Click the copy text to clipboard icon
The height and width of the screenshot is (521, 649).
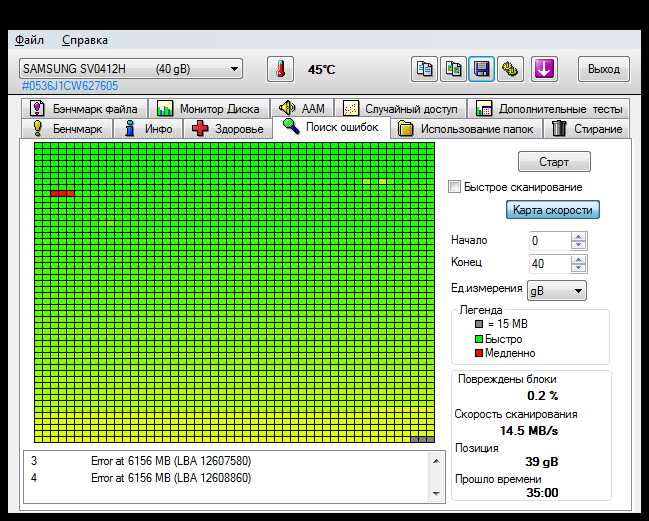pos(424,69)
